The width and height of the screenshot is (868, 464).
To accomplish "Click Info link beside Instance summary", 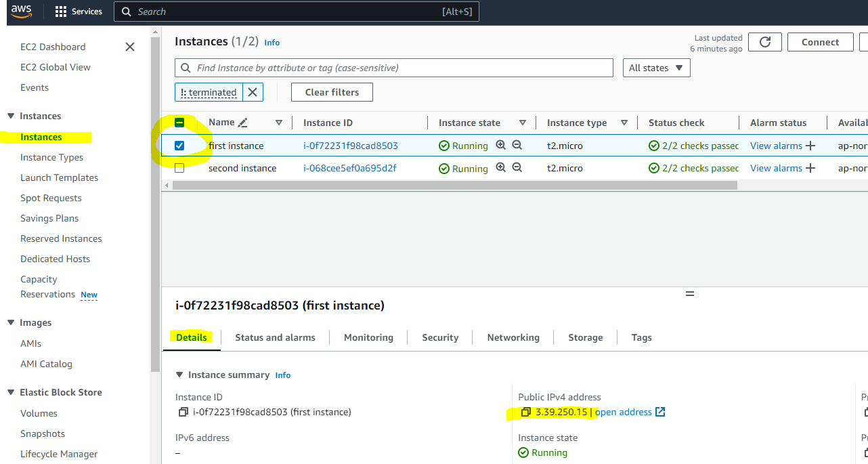I will pyautogui.click(x=283, y=375).
